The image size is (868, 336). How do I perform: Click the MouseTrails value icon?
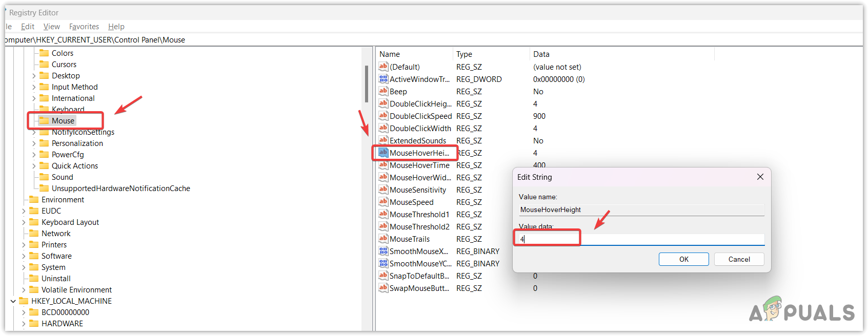point(383,239)
